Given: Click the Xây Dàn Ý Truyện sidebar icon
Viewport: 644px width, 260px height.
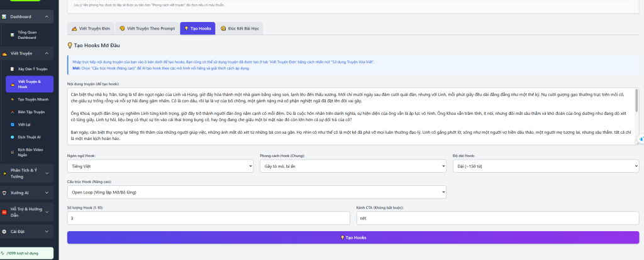Looking at the screenshot, I should (12, 68).
